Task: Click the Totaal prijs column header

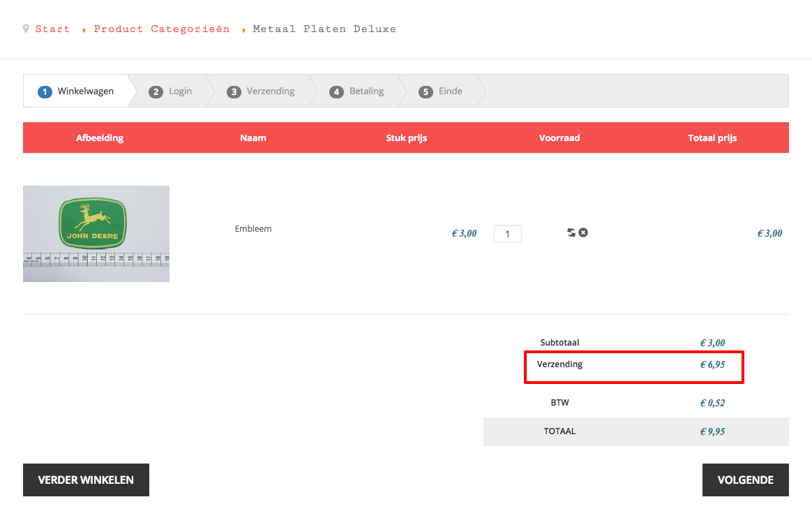Action: [x=712, y=138]
